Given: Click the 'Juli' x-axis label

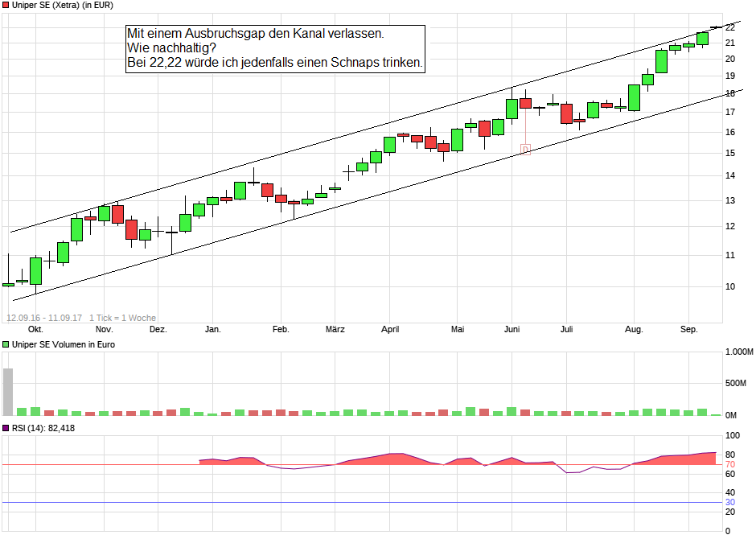Looking at the screenshot, I should pyautogui.click(x=566, y=329).
